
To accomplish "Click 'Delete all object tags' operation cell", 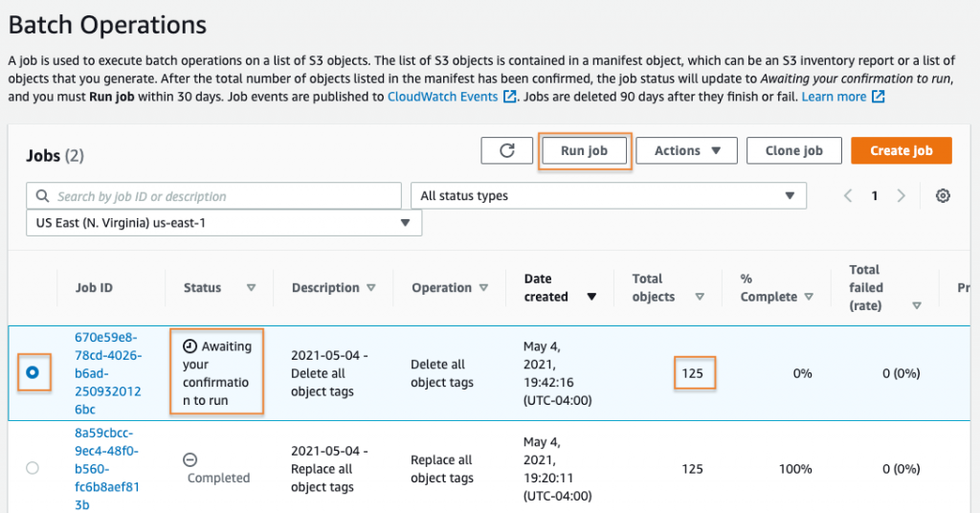I will click(442, 373).
